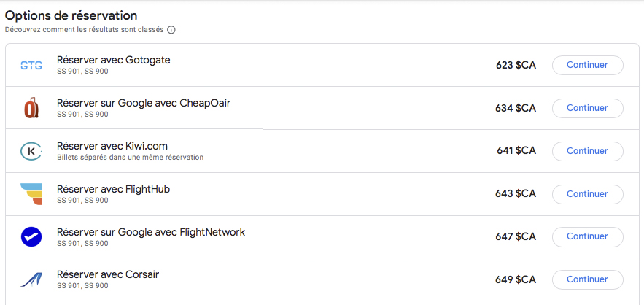Click the Corsair sail logo
This screenshot has height=305, width=644.
[x=31, y=279]
